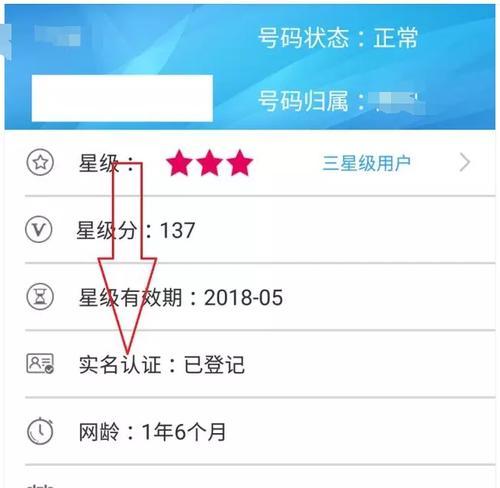500x488 pixels.
Task: Tap the ID card real-name icon
Action: pyautogui.click(x=40, y=363)
